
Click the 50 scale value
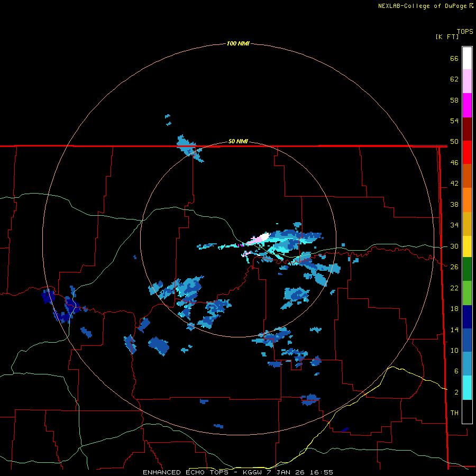[x=454, y=142]
